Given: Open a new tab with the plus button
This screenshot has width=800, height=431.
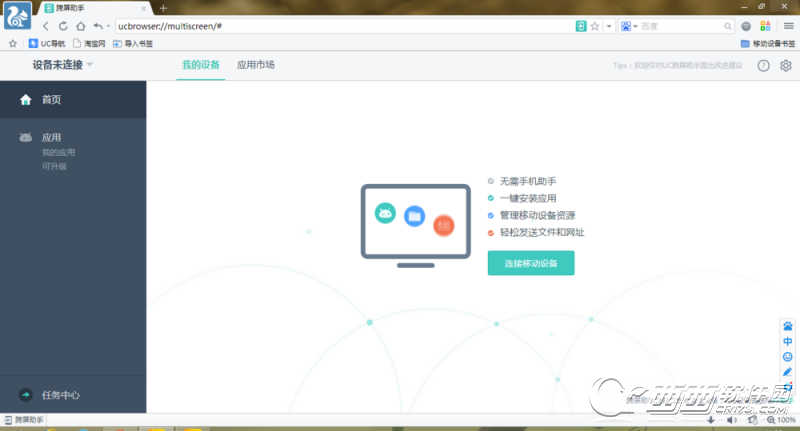Looking at the screenshot, I should point(163,8).
